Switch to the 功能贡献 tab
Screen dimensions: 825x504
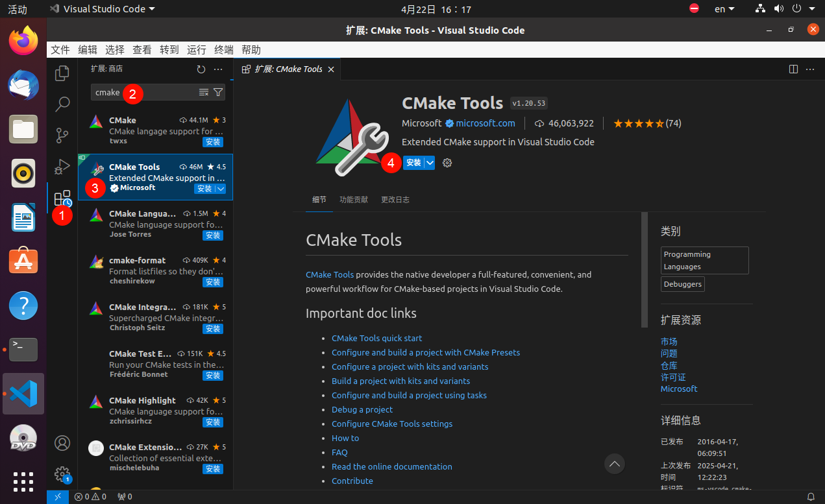point(354,200)
